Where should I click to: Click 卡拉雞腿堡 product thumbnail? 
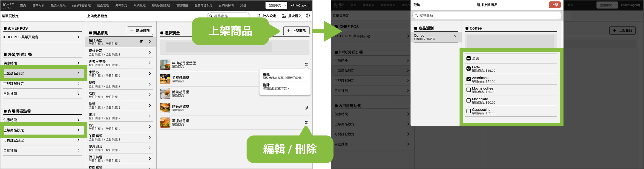coord(165,79)
